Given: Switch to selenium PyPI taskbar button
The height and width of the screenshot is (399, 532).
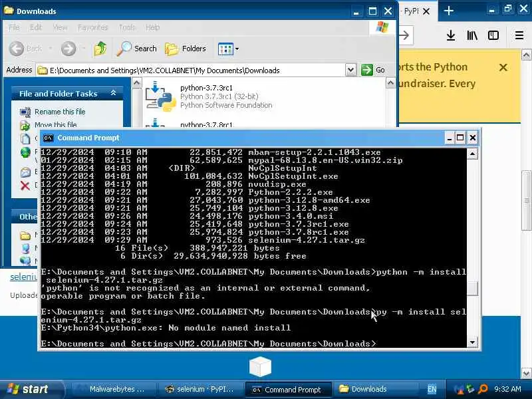Looking at the screenshot, I should (200, 389).
